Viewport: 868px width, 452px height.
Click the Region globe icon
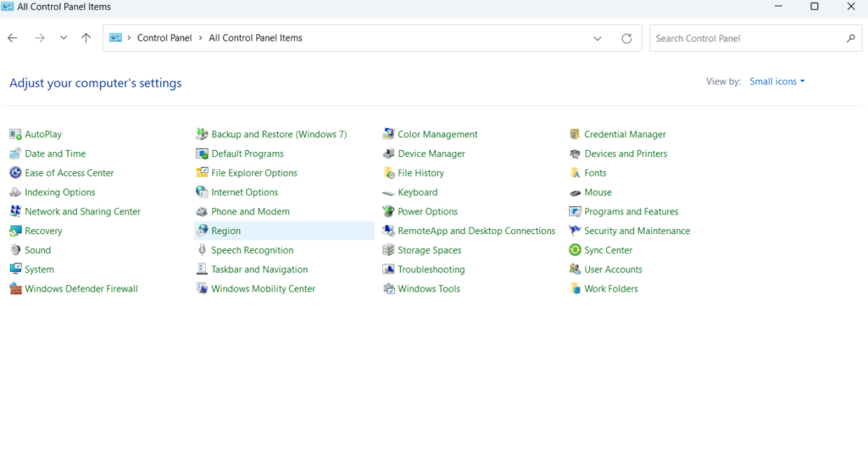[x=202, y=231]
